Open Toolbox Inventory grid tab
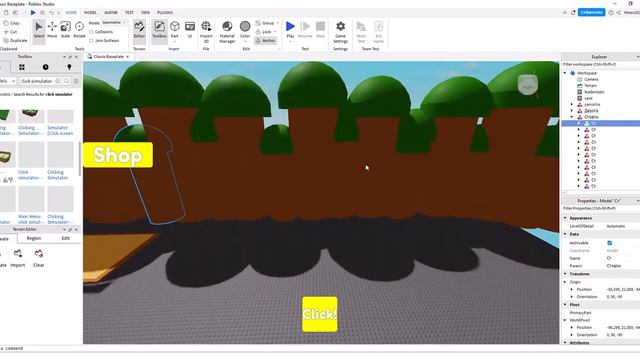Image resolution: width=640 pixels, height=360 pixels. (22, 67)
